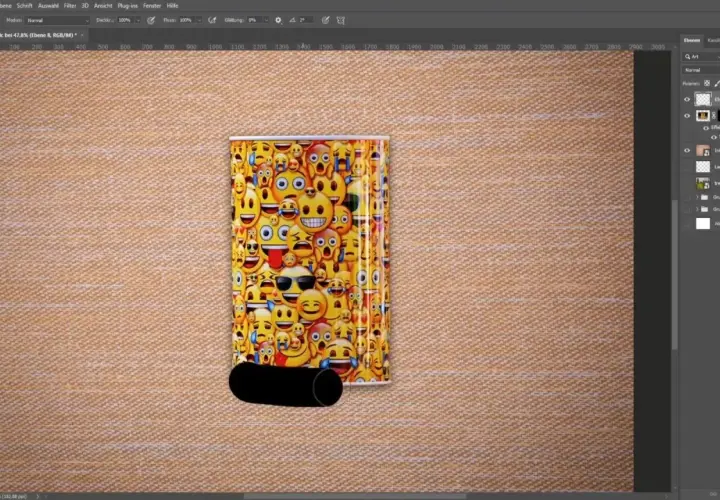Open the Plug-ins menu

tap(128, 6)
